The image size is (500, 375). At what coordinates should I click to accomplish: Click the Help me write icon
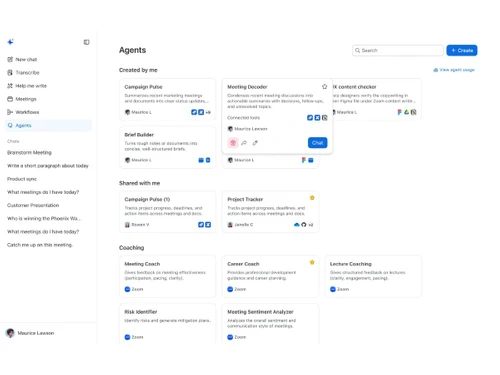pos(10,86)
